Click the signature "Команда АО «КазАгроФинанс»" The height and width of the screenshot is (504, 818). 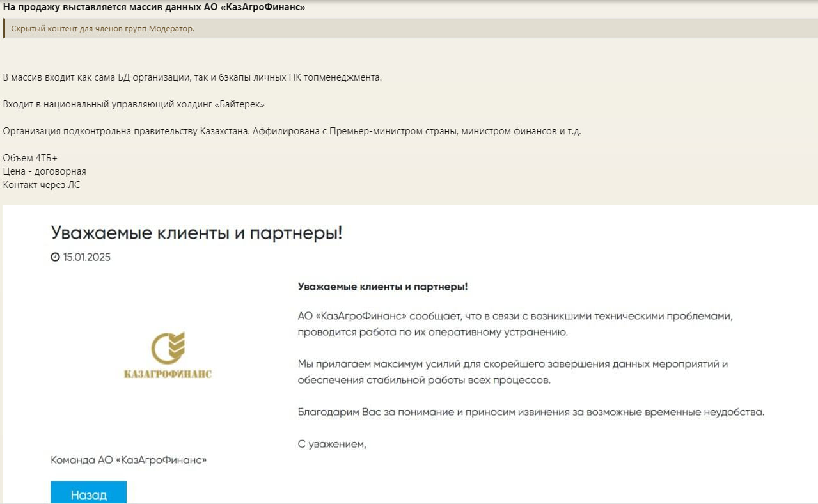(129, 460)
